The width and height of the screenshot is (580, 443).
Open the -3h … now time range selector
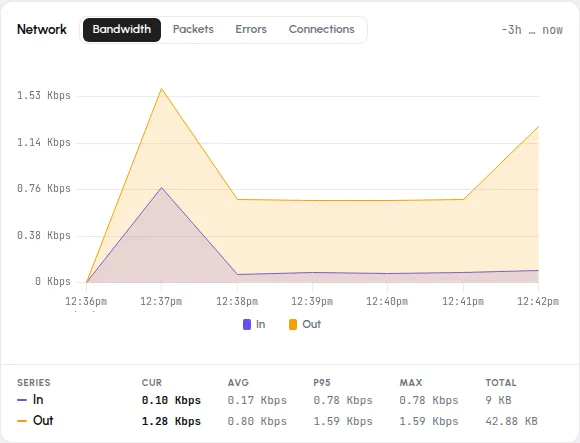[x=532, y=30]
